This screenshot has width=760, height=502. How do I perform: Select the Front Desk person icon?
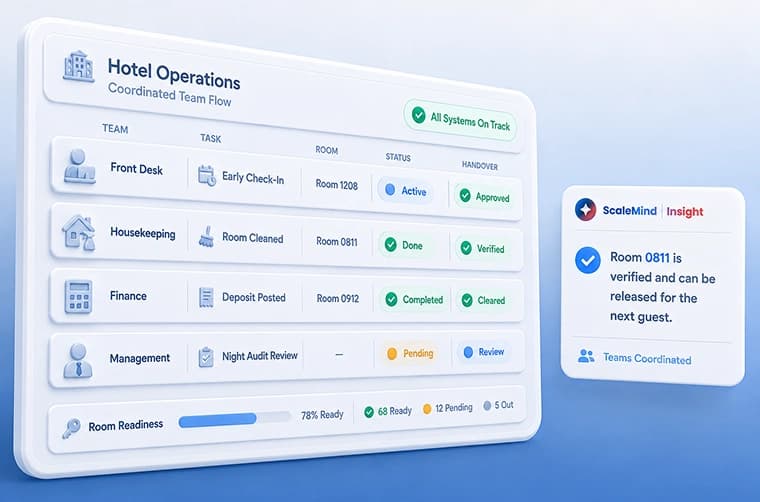tap(79, 166)
